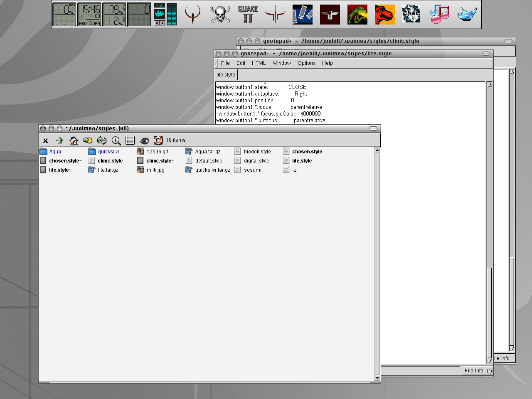
Task: Click the lite.style editor scrollbar down arrow
Action: tap(490, 361)
